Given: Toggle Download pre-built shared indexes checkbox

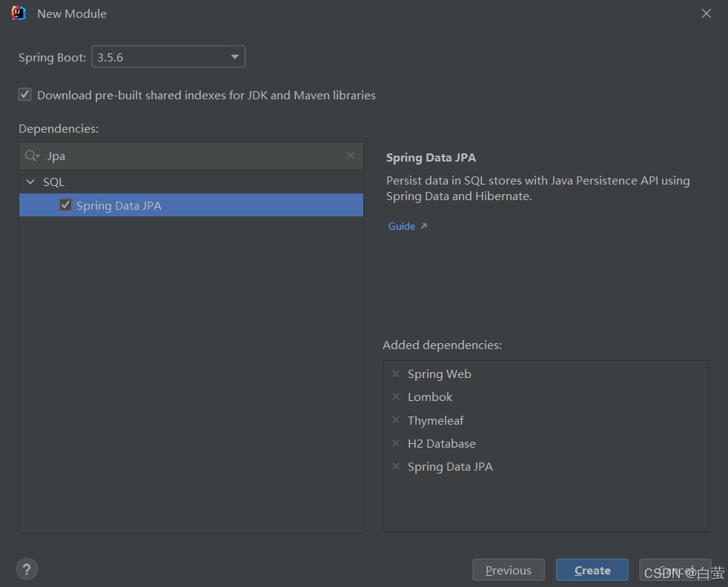Looking at the screenshot, I should tap(25, 95).
